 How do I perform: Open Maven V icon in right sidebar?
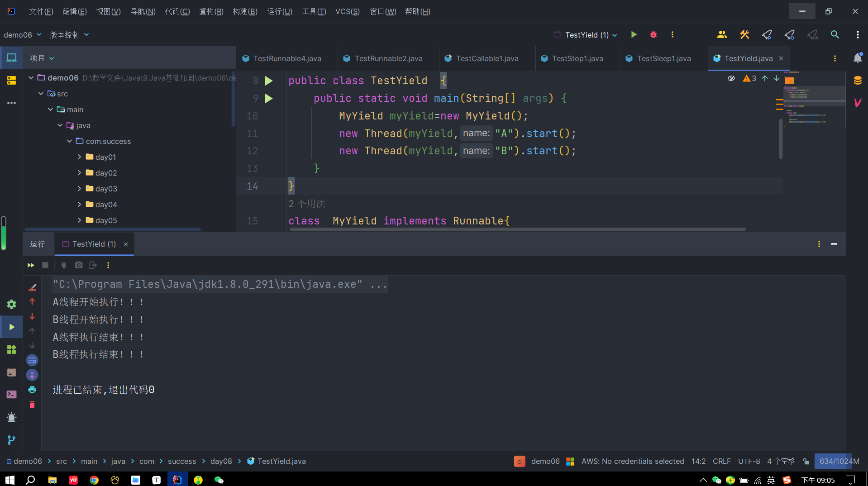(858, 103)
